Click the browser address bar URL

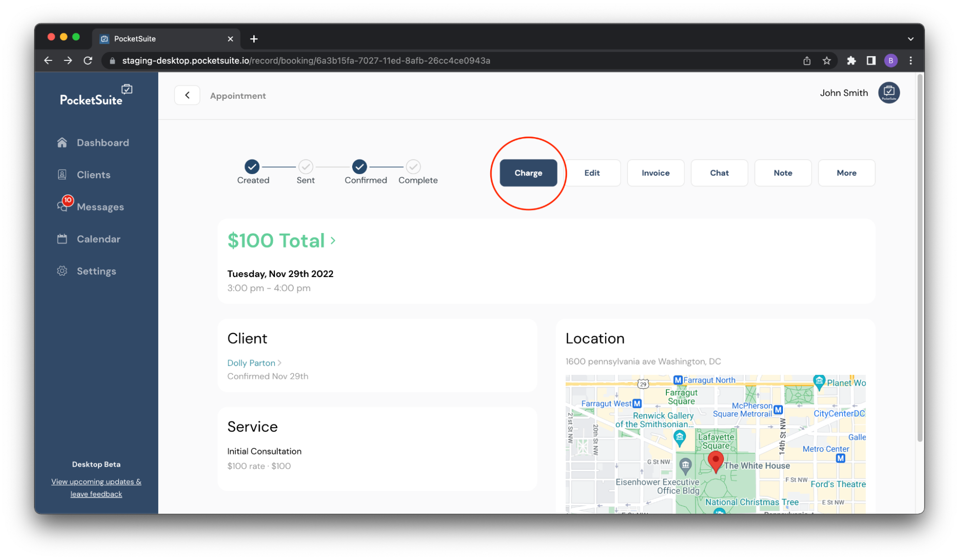point(306,61)
